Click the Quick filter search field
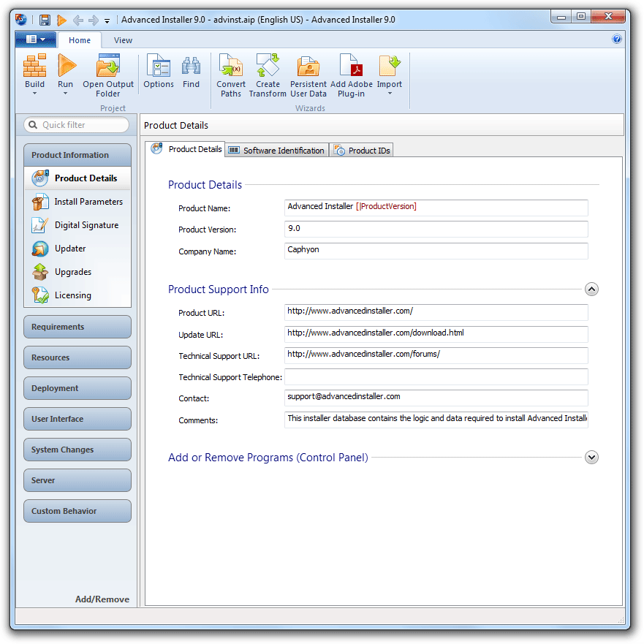Image resolution: width=644 pixels, height=644 pixels. (77, 125)
